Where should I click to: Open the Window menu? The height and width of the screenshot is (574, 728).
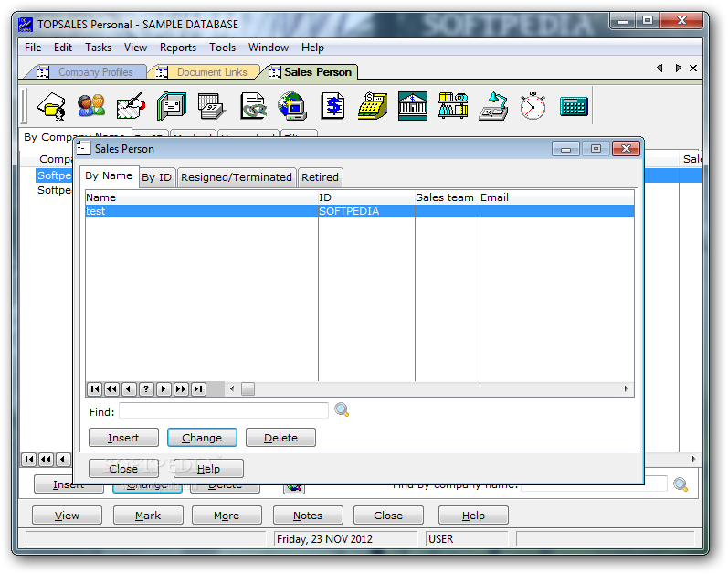coord(269,48)
